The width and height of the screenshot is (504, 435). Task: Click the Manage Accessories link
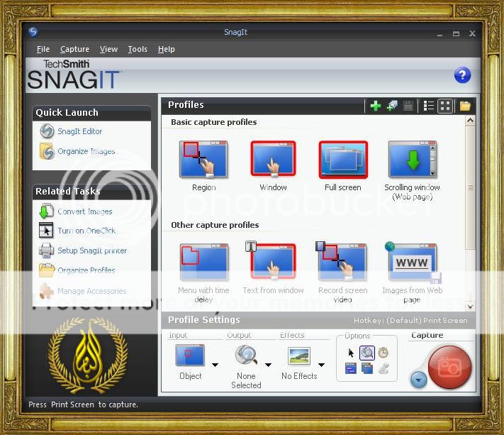pos(92,291)
